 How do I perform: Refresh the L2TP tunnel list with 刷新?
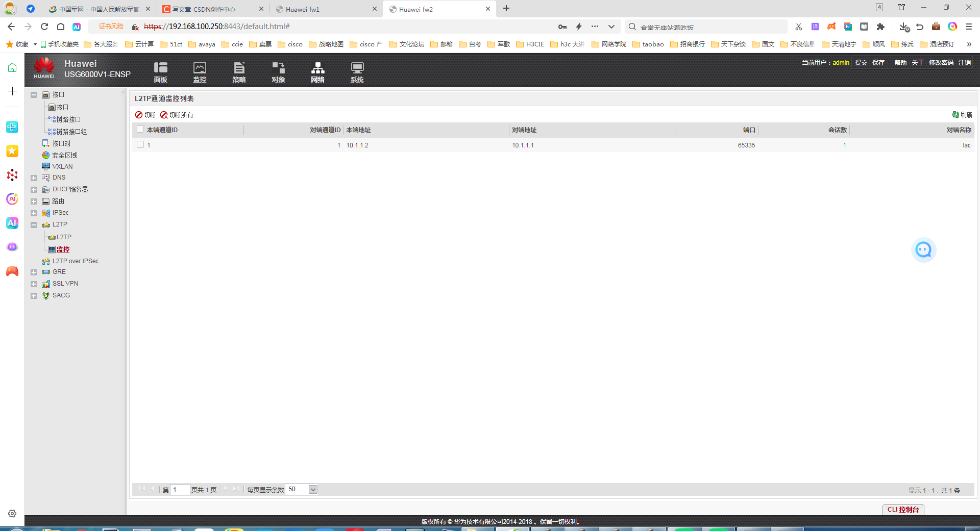click(962, 115)
